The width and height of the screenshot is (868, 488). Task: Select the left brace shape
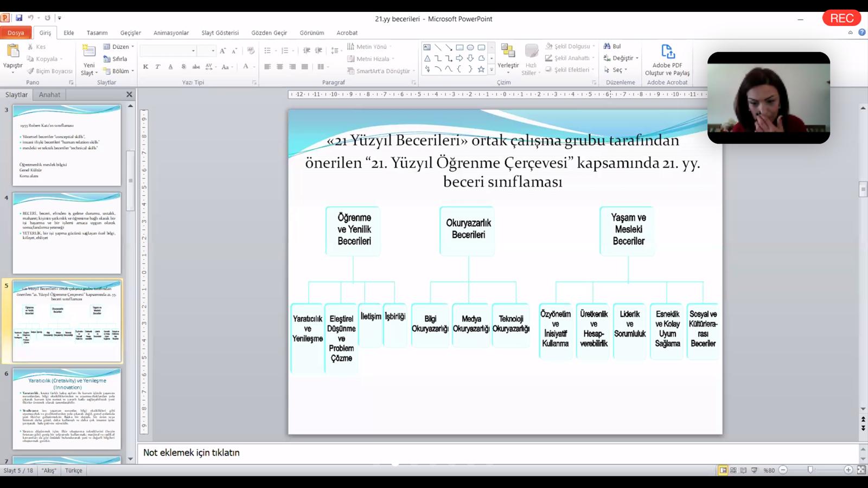coord(459,69)
